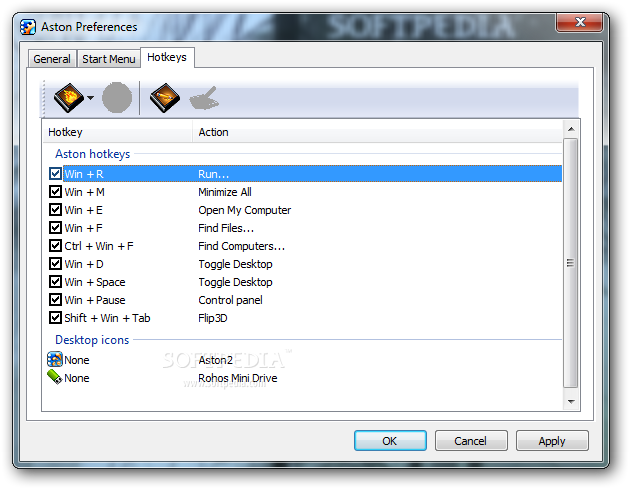Select the Hotkeys tab
The image size is (630, 489).
(167, 57)
